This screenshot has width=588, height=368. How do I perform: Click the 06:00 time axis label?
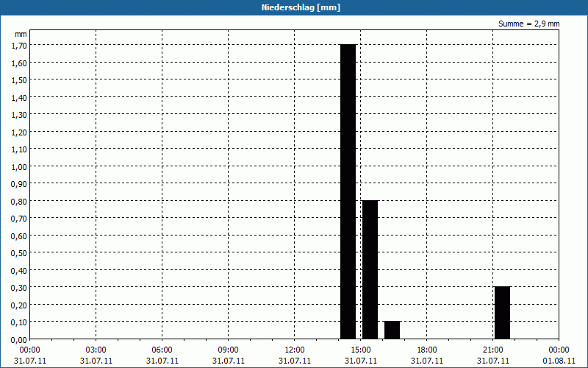[162, 350]
